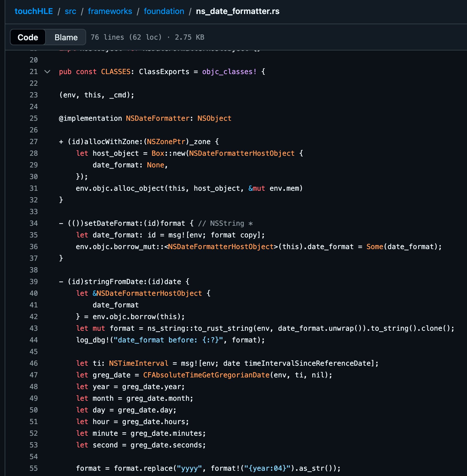This screenshot has width=467, height=476.
Task: Select line number 21
Action: (x=34, y=72)
